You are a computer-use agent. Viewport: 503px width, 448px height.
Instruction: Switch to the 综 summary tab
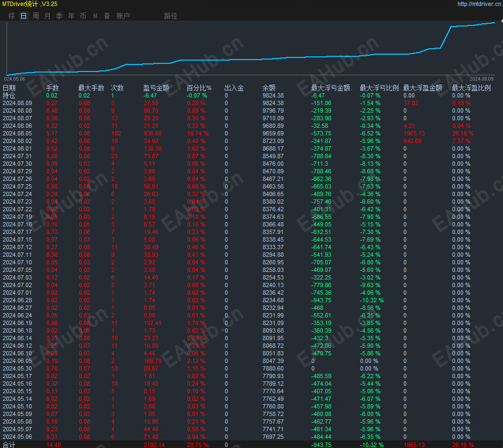click(12, 16)
